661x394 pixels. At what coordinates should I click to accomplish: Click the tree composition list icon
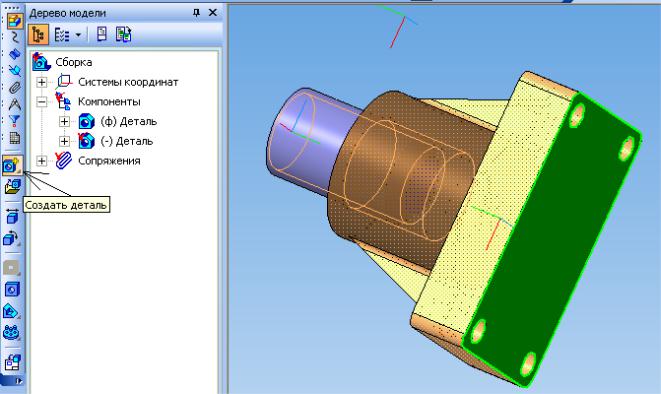coord(62,35)
